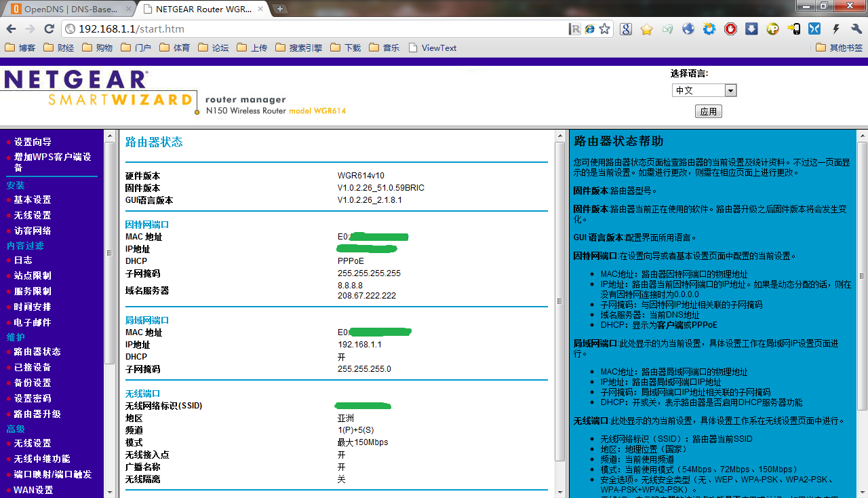Bookmark this page with the star outline
Image resolution: width=868 pixels, height=498 pixels.
pyautogui.click(x=605, y=29)
